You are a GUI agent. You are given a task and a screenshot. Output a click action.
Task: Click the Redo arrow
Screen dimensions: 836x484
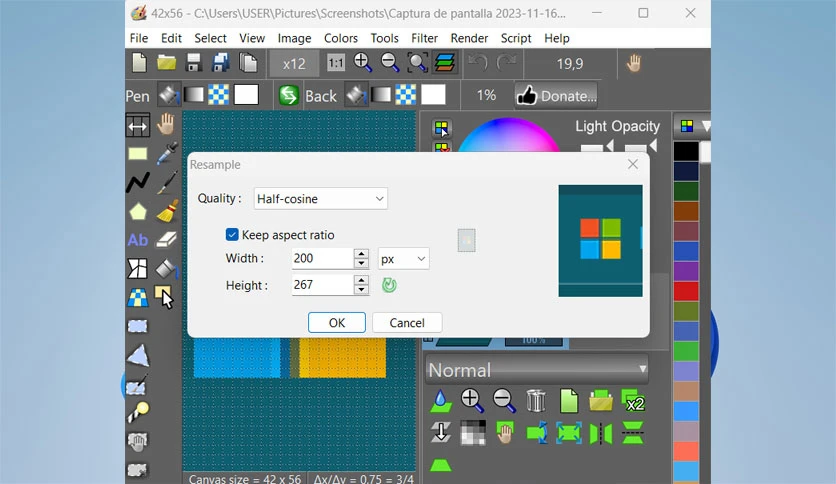505,63
